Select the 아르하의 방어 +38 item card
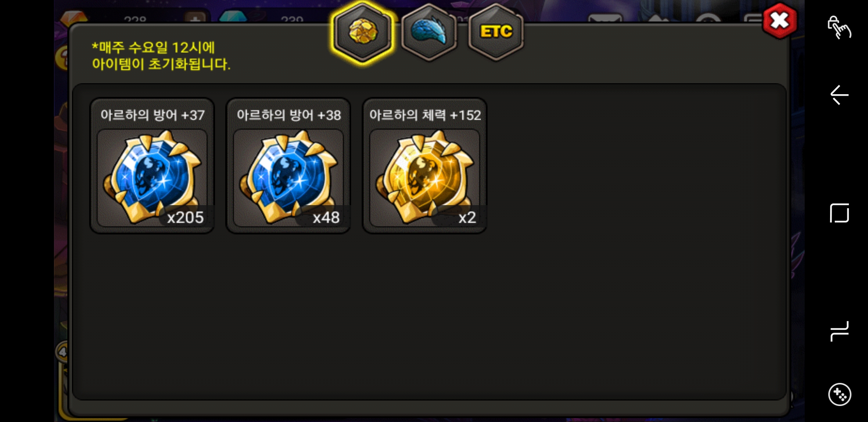The image size is (868, 422). click(289, 166)
